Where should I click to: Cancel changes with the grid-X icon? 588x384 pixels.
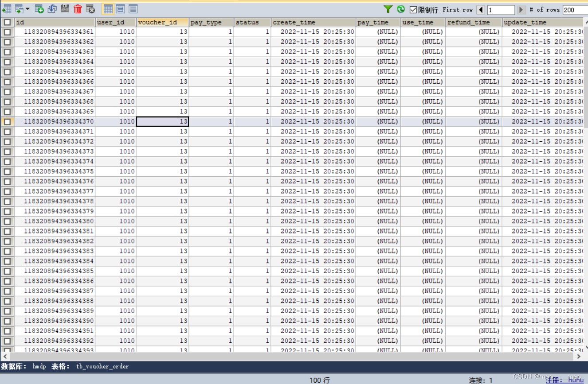[90, 9]
